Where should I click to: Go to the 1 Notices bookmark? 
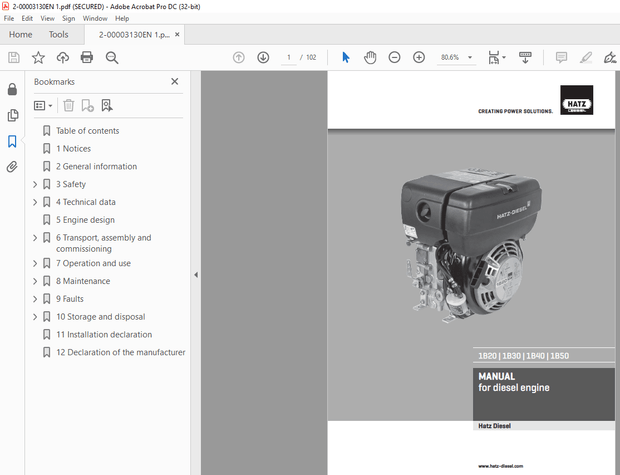(x=74, y=149)
